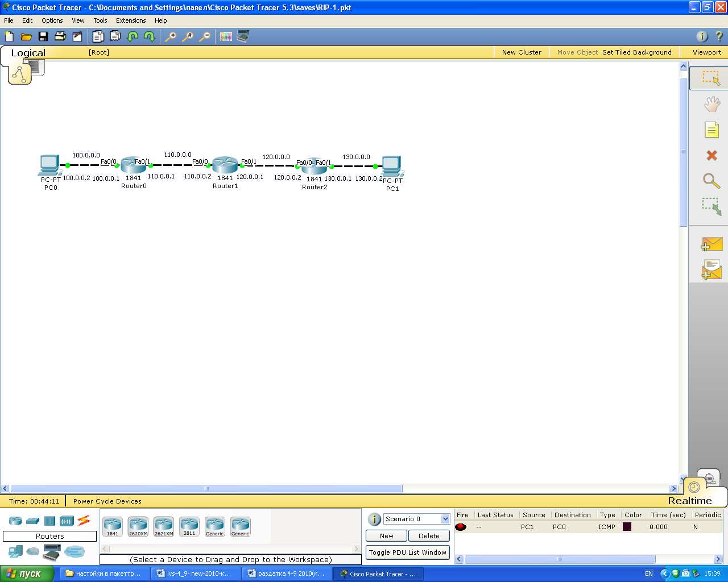Select the 2620XM router model
This screenshot has width=728, height=582.
138,527
